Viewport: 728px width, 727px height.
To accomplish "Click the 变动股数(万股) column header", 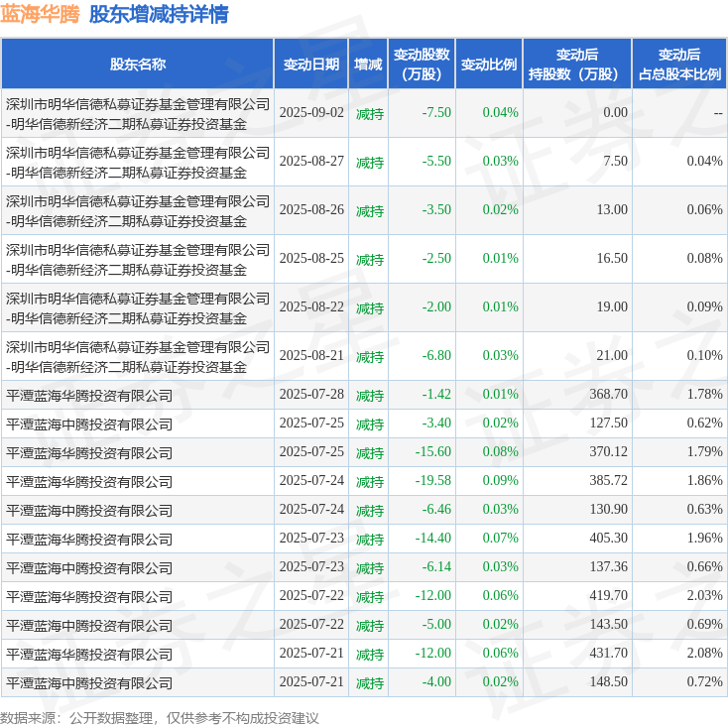I will point(422,64).
